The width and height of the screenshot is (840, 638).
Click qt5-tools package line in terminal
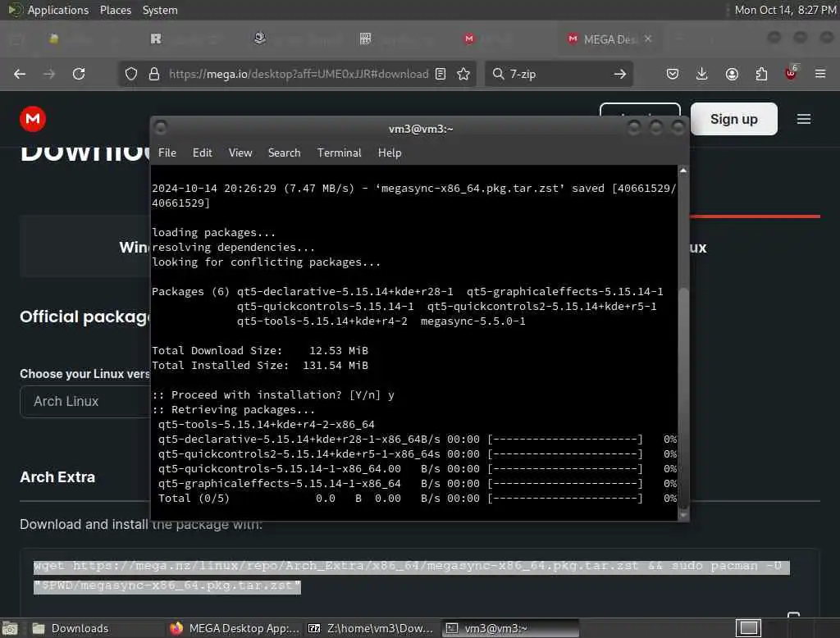(x=267, y=425)
